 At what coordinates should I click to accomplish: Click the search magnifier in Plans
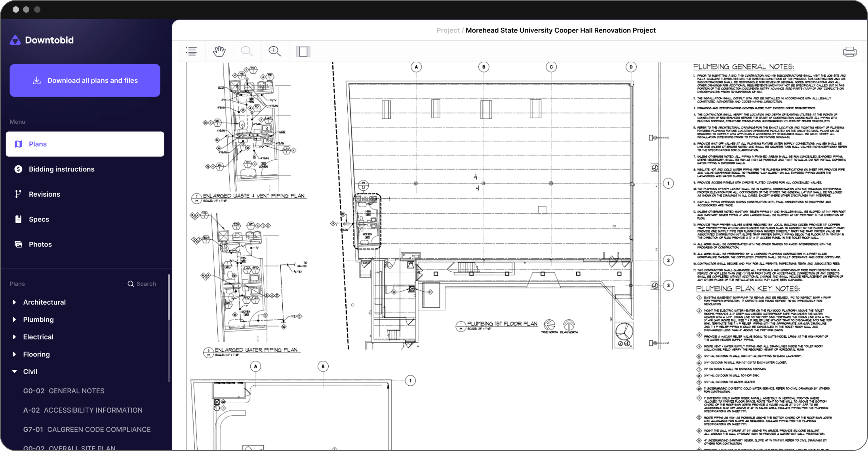pyautogui.click(x=131, y=284)
